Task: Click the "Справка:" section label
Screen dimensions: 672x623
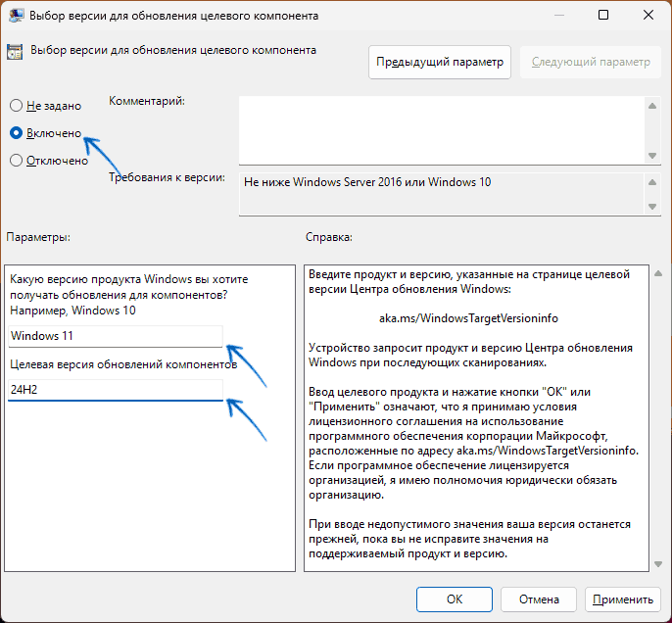Action: [x=329, y=237]
